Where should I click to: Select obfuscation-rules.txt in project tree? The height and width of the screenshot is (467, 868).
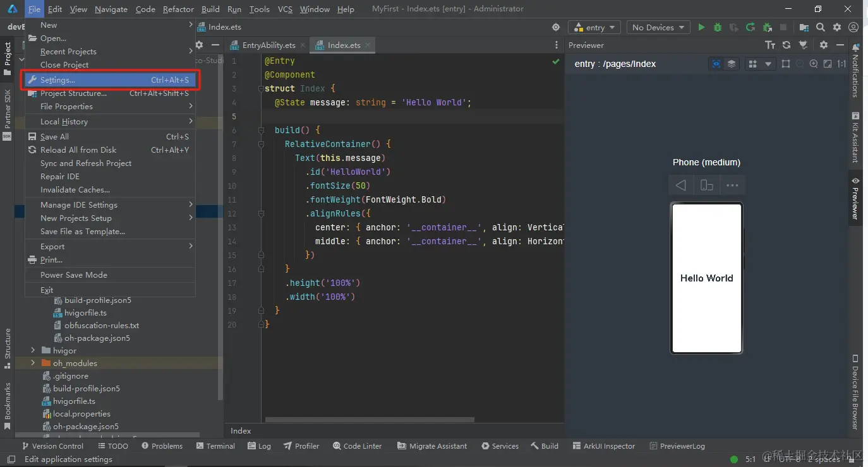pos(101,326)
